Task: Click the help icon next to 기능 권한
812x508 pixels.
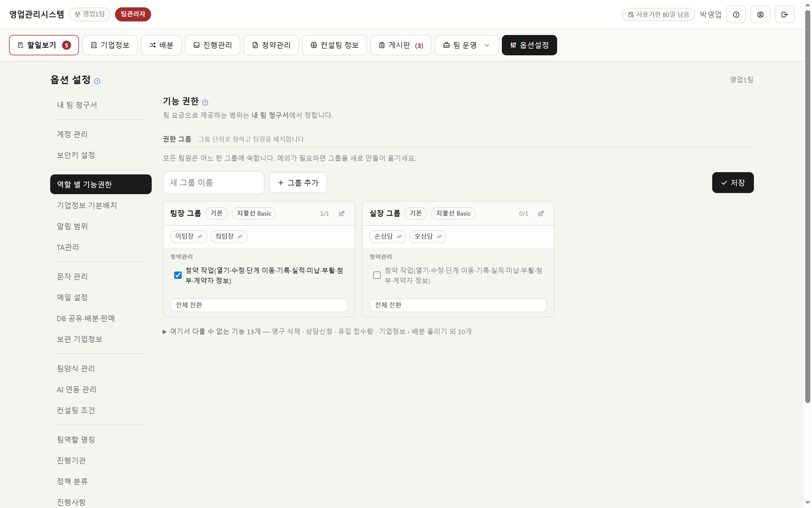Action: [x=205, y=102]
